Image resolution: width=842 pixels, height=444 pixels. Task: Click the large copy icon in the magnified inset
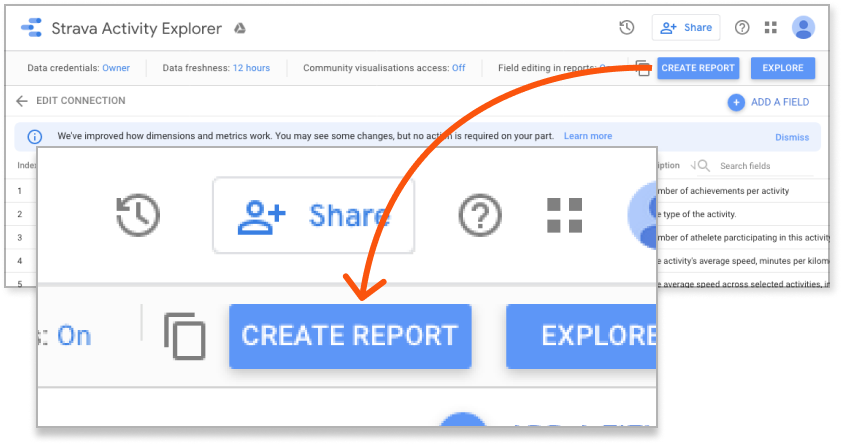(x=185, y=336)
